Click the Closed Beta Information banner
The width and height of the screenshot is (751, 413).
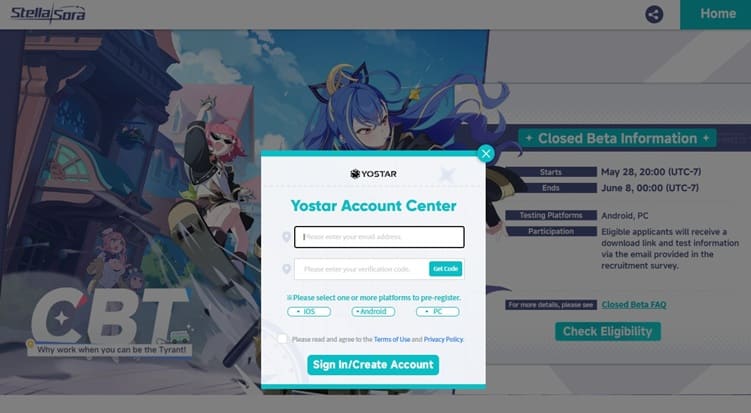click(617, 138)
